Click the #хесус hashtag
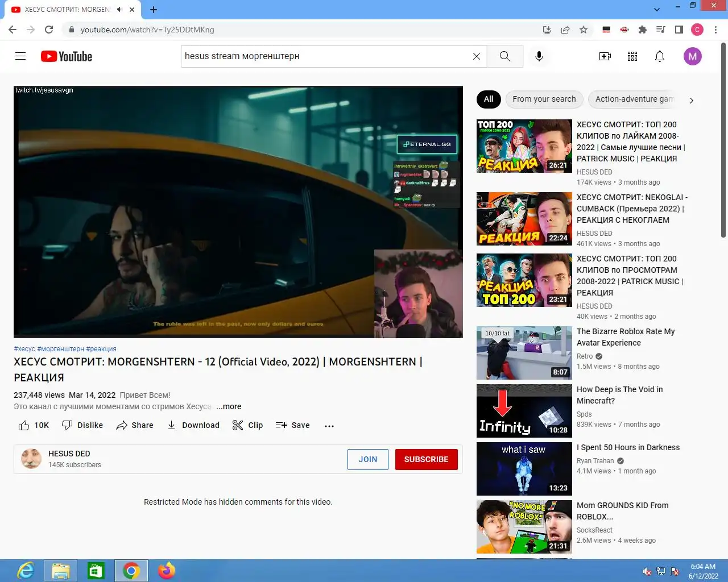The height and width of the screenshot is (582, 728). [24, 349]
